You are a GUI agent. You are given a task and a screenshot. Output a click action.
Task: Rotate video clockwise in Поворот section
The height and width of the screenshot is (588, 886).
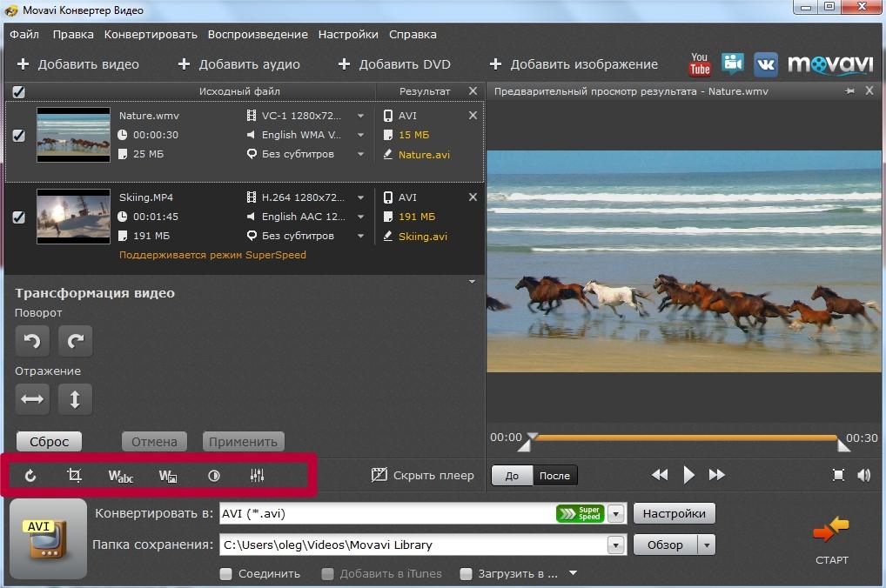[76, 341]
